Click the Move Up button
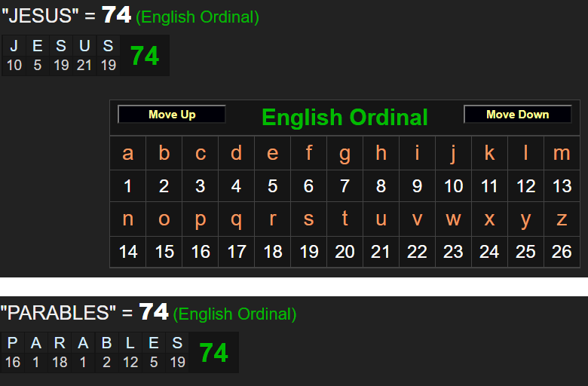Image resolution: width=588 pixels, height=386 pixels. 172,115
